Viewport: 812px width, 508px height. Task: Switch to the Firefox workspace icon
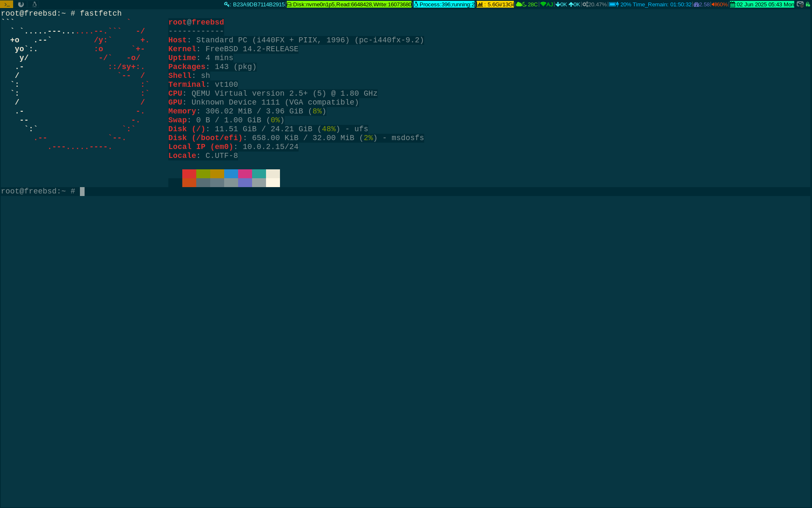point(21,4)
